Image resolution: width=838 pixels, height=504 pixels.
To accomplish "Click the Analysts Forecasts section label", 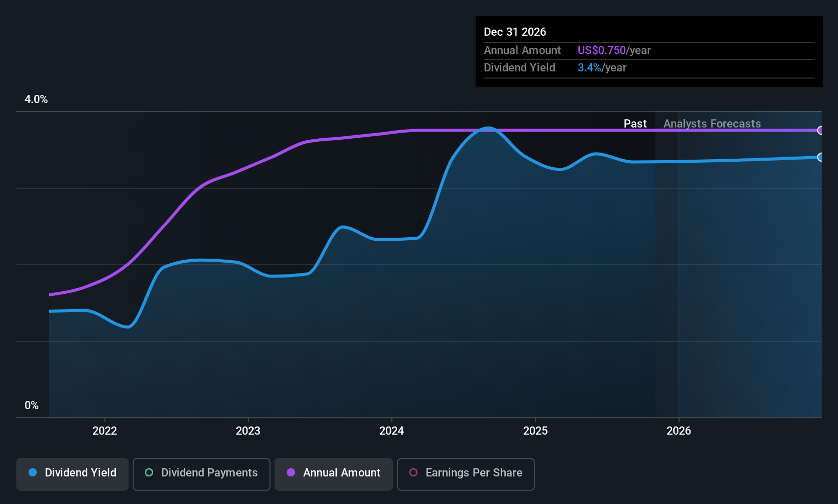I will (x=712, y=124).
